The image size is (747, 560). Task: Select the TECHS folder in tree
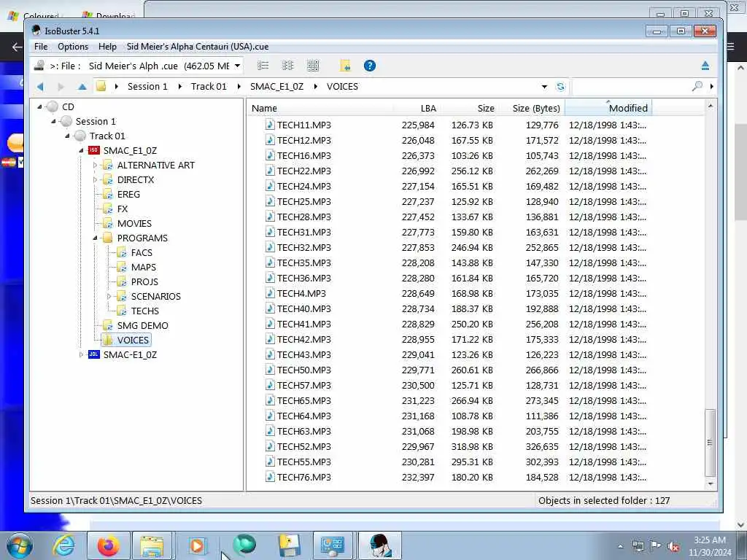click(x=145, y=311)
